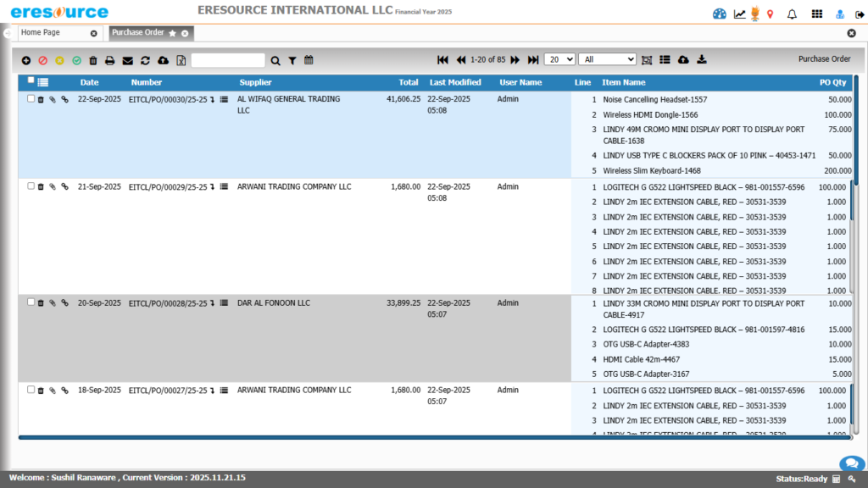Viewport: 868px width, 488px height.
Task: Click the Print icon in the toolbar
Action: [109, 60]
